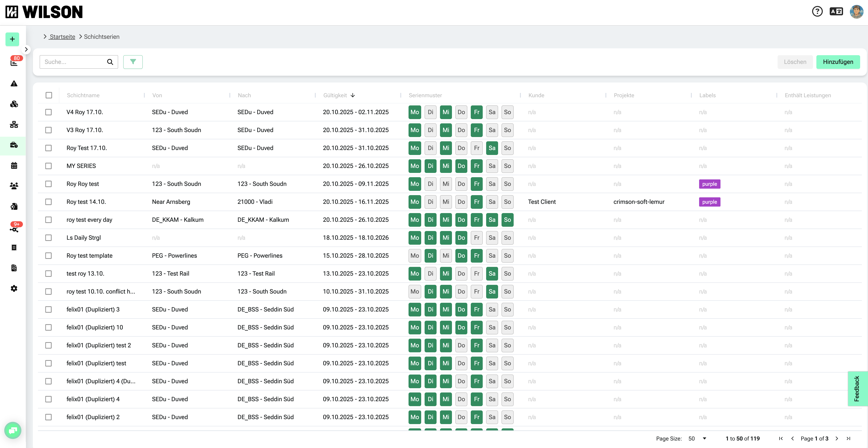Image resolution: width=868 pixels, height=448 pixels.
Task: Go to next page arrow
Action: pos(837,438)
